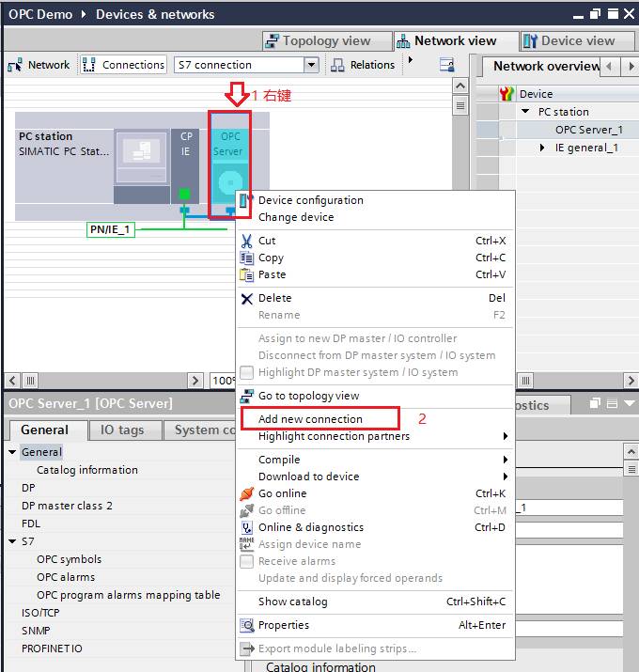Open the Highlight connection partners submenu
This screenshot has width=639, height=672.
(376, 436)
